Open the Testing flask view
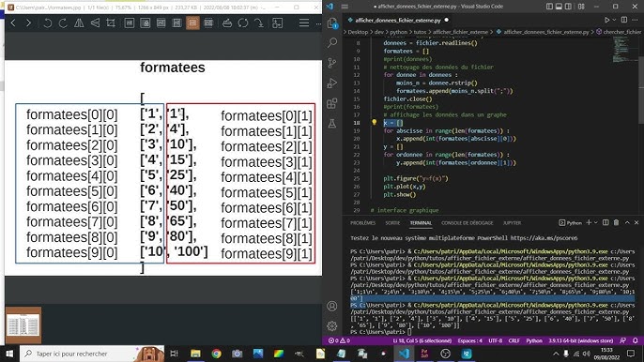Screen dimensions: 644x362 coord(332,123)
